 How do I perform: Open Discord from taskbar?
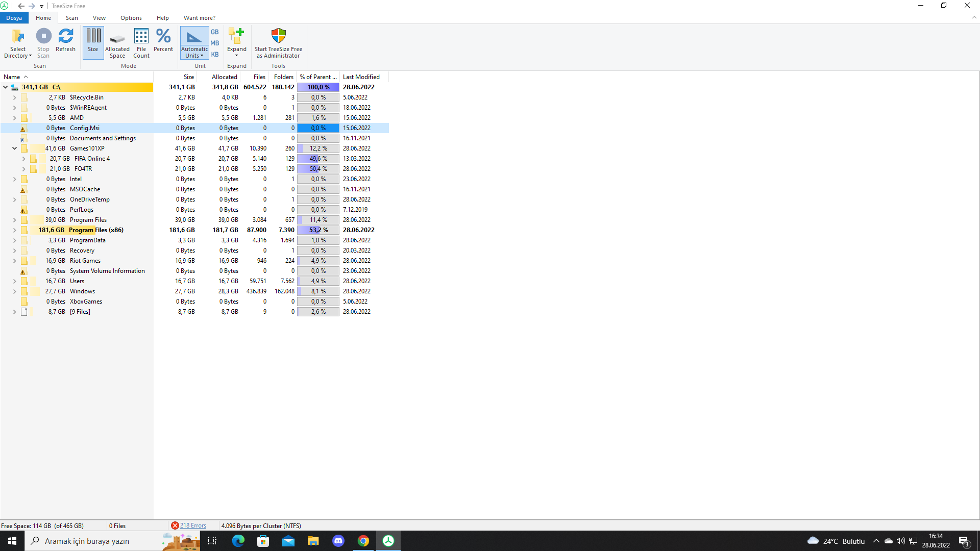point(338,541)
